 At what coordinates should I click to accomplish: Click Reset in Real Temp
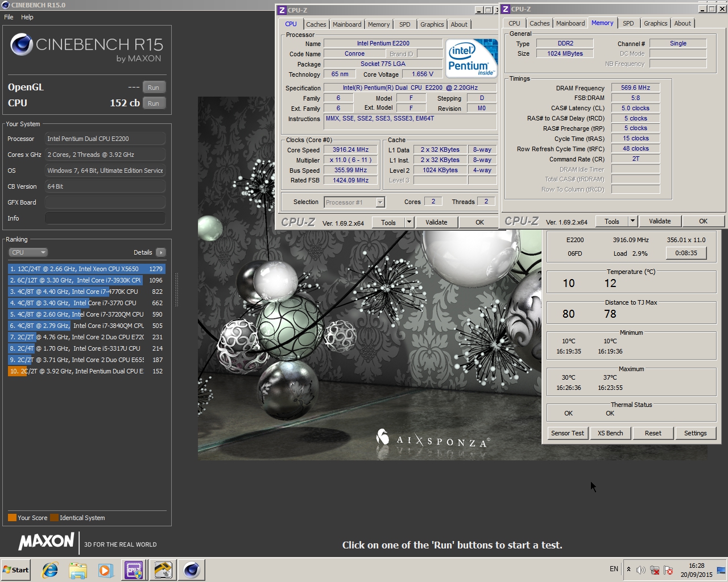tap(653, 433)
